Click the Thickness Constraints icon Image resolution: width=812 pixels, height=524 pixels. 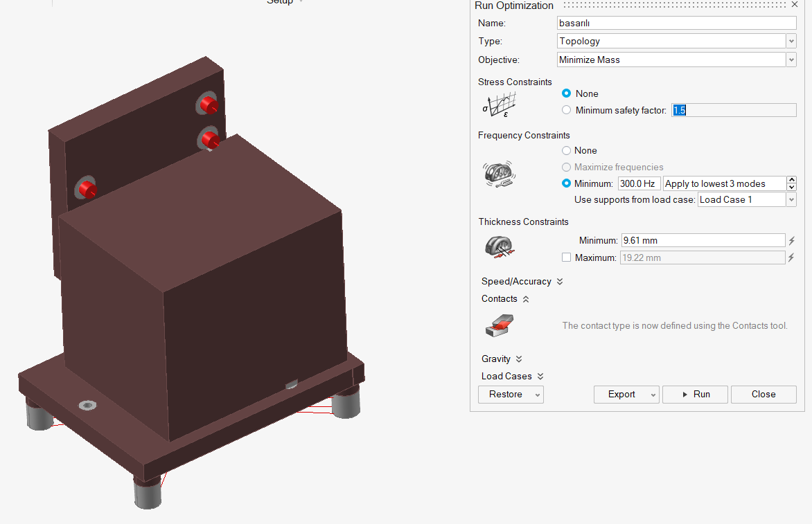pos(500,246)
